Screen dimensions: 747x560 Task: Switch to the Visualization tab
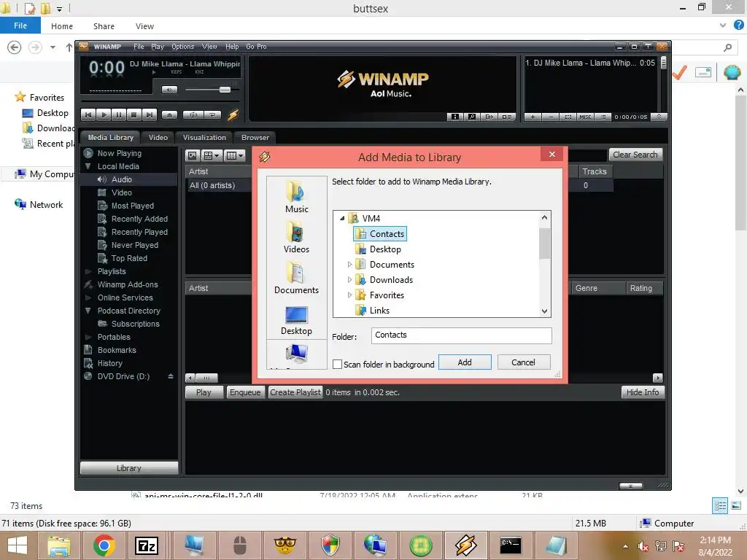click(204, 138)
